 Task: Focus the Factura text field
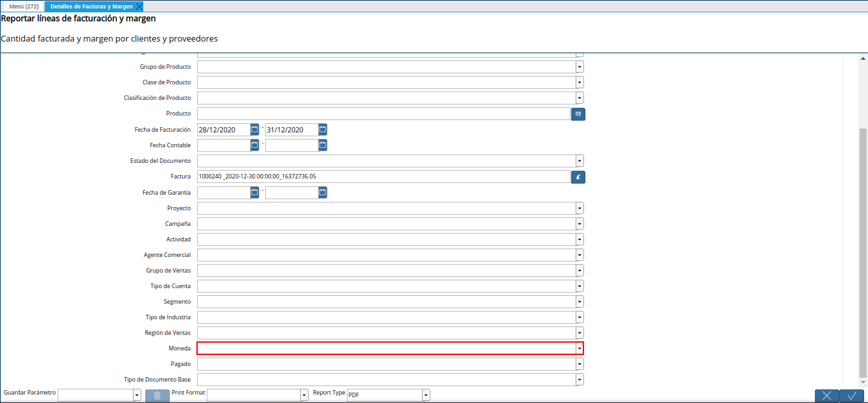[x=384, y=177]
